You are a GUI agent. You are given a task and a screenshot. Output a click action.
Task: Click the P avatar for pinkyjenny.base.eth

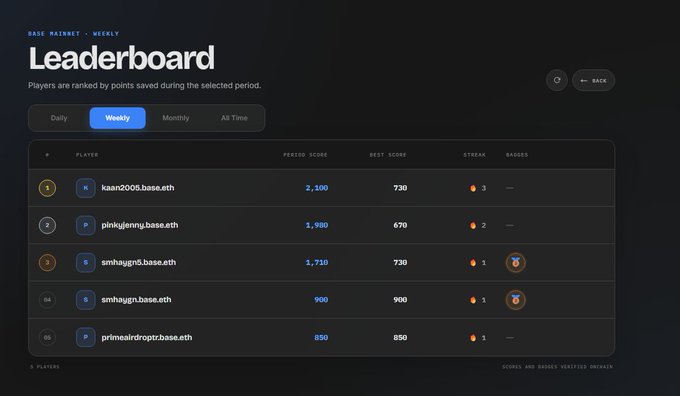pyautogui.click(x=85, y=225)
